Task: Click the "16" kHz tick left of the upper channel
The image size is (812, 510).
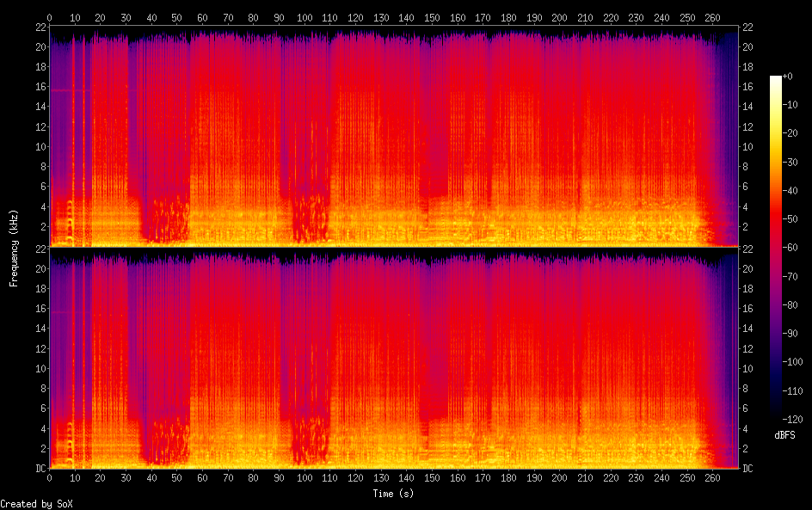Action: (38, 87)
